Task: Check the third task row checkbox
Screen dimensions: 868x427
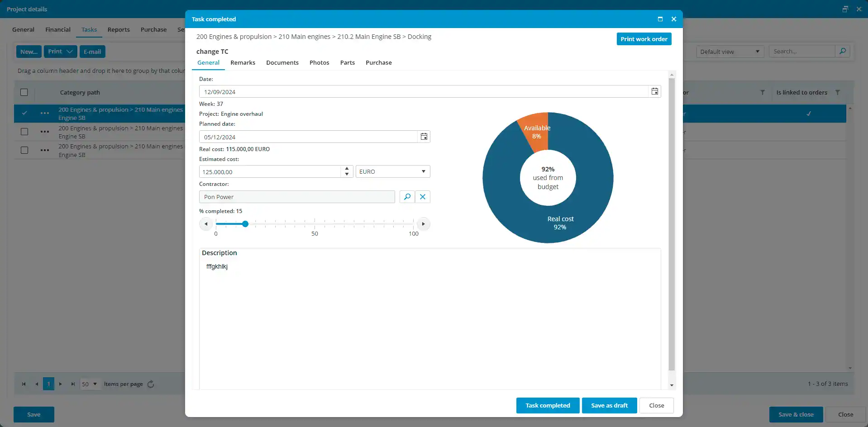Action: [24, 150]
